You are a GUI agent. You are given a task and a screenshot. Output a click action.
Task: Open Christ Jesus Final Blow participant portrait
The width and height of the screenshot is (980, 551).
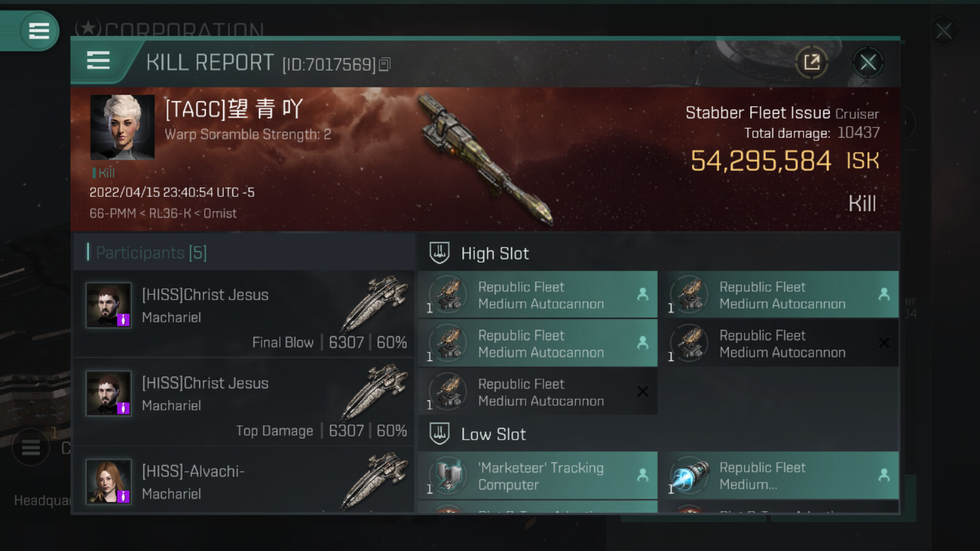(x=108, y=305)
